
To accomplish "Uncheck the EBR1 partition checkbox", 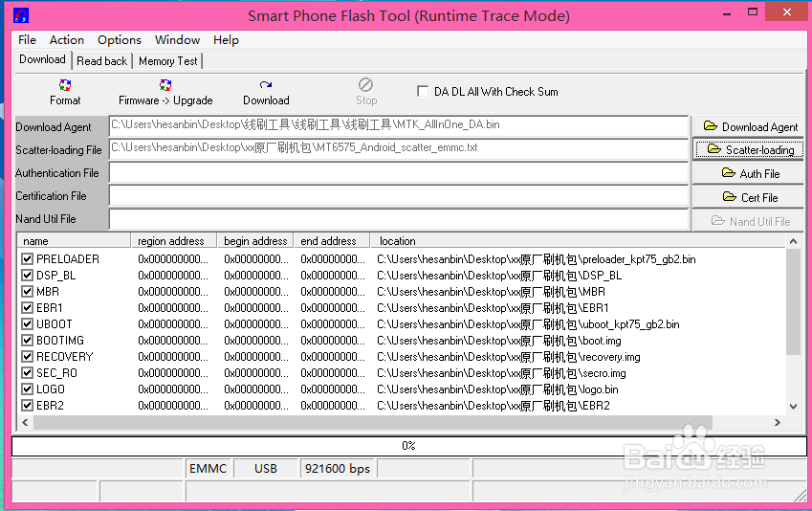I will (x=28, y=308).
